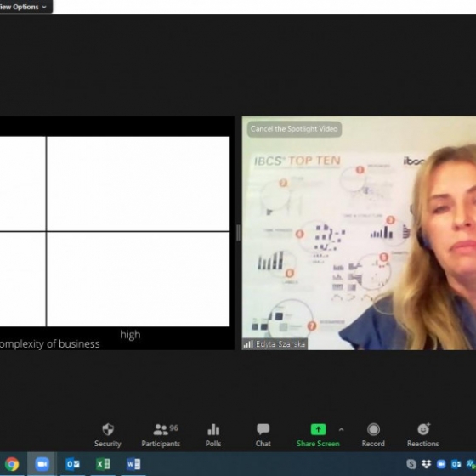Image resolution: width=476 pixels, height=476 pixels.
Task: Open the Chat panel
Action: (263, 435)
